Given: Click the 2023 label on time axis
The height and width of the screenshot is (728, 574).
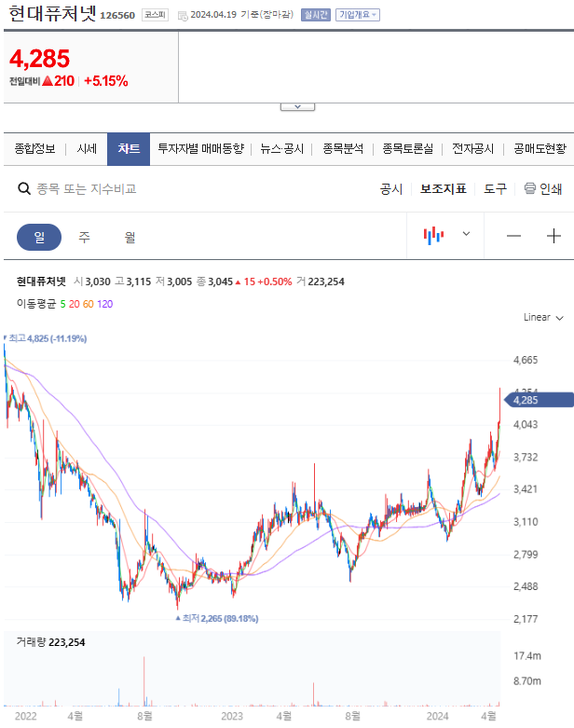Looking at the screenshot, I should click(x=232, y=716).
